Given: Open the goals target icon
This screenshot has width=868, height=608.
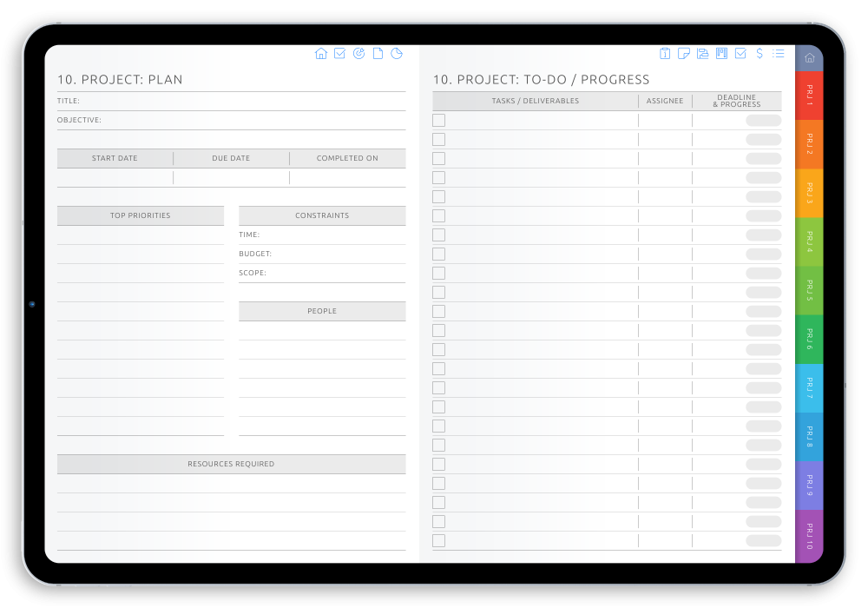Looking at the screenshot, I should click(x=358, y=53).
